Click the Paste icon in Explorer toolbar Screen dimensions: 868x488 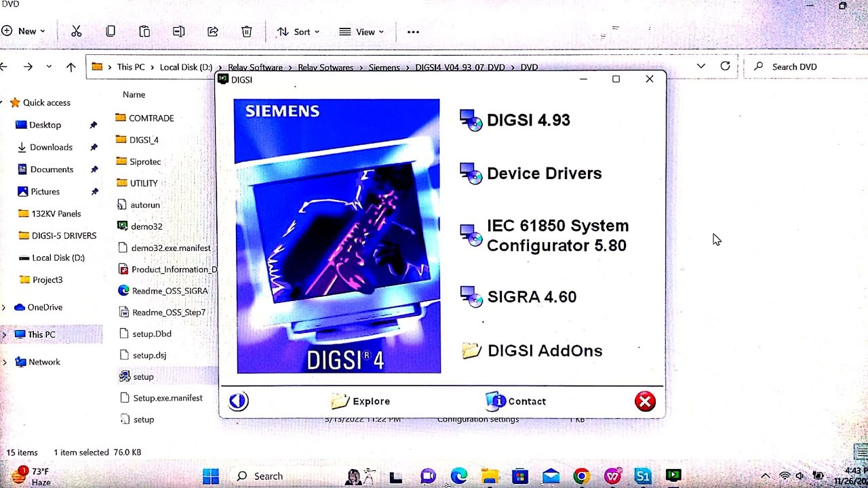144,31
